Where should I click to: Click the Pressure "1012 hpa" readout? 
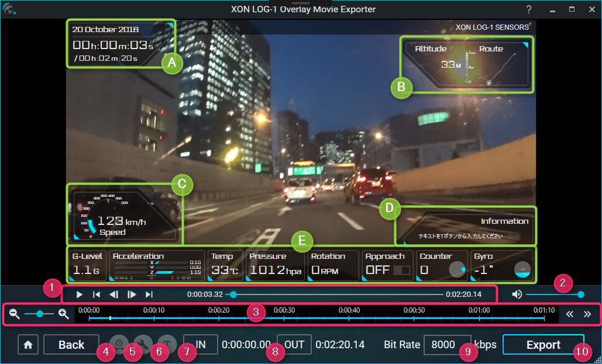coord(276,270)
